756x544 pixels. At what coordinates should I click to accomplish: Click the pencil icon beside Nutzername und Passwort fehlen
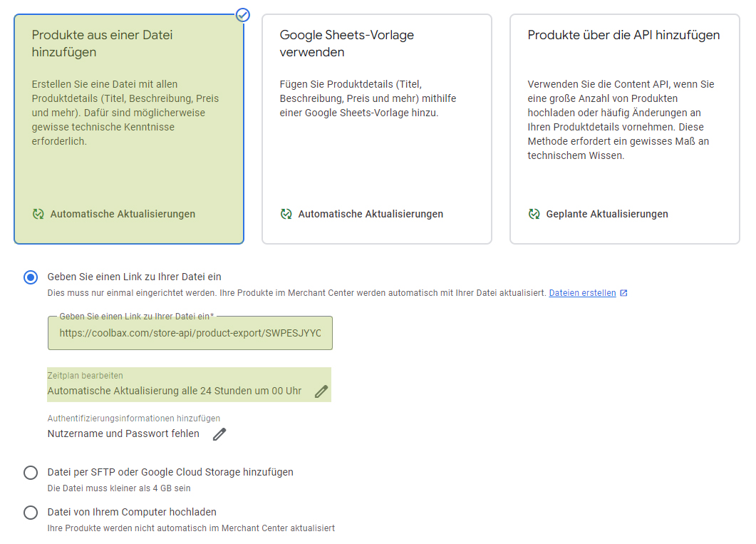[x=219, y=434]
